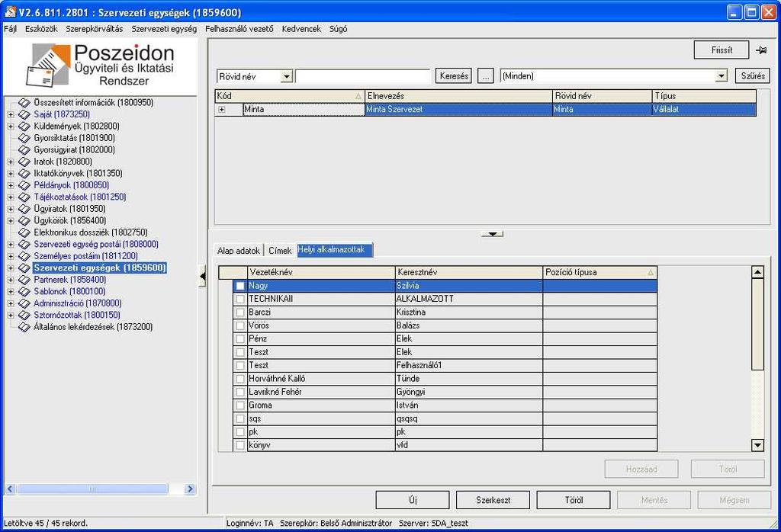The width and height of the screenshot is (781, 532).
Task: Click the Ügykörök tree icon
Action: tap(24, 221)
